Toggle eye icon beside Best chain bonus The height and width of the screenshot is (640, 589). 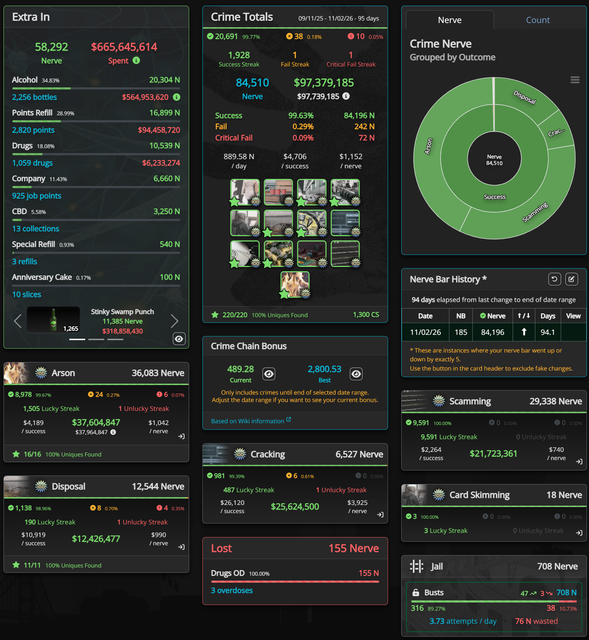click(356, 373)
